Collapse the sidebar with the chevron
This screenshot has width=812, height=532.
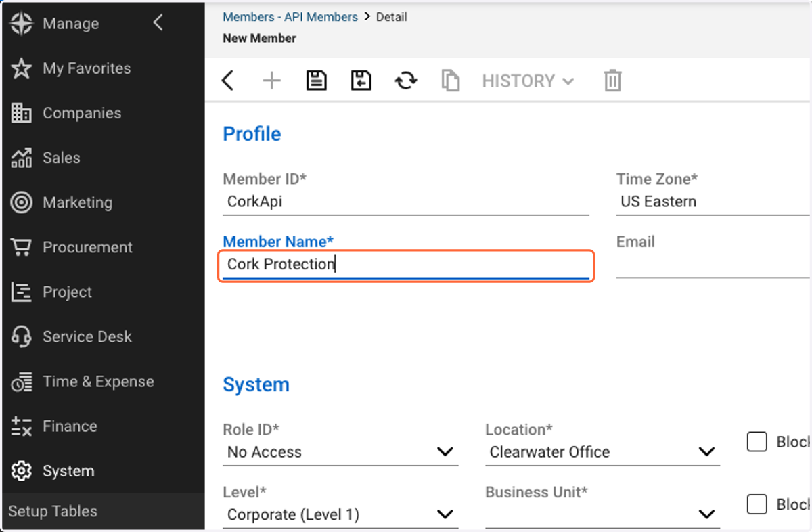[158, 23]
